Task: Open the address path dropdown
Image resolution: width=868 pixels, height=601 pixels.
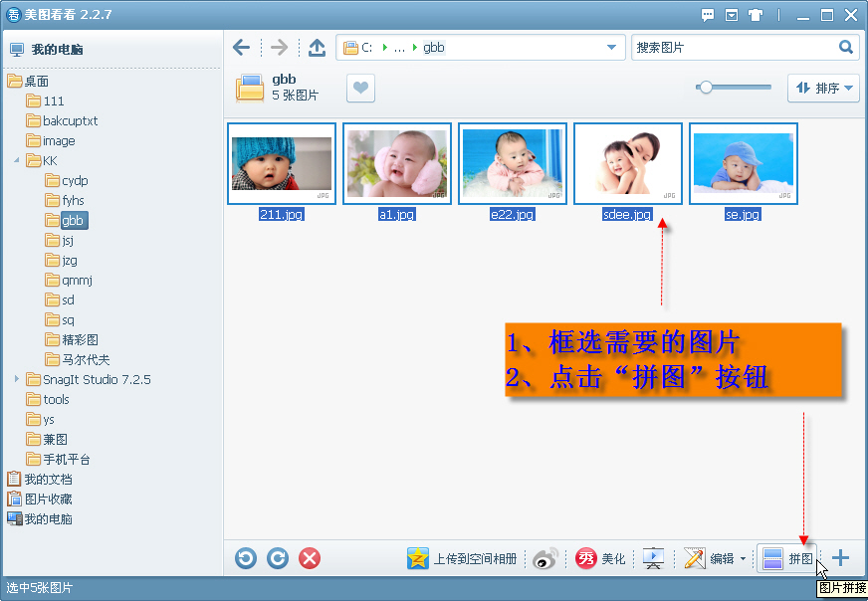Action: [x=611, y=47]
